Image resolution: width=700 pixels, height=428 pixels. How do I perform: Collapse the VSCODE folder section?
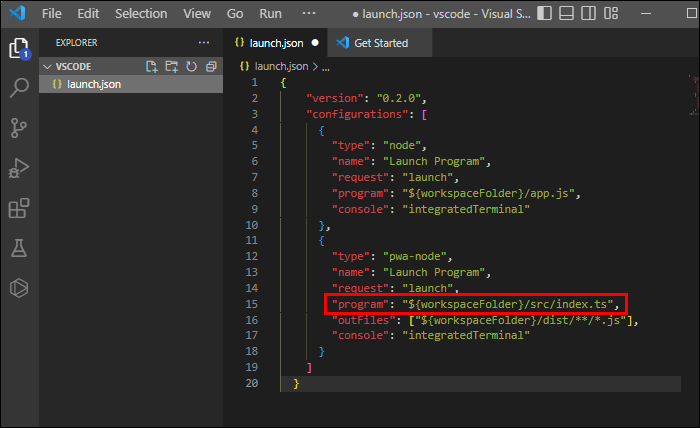[47, 66]
